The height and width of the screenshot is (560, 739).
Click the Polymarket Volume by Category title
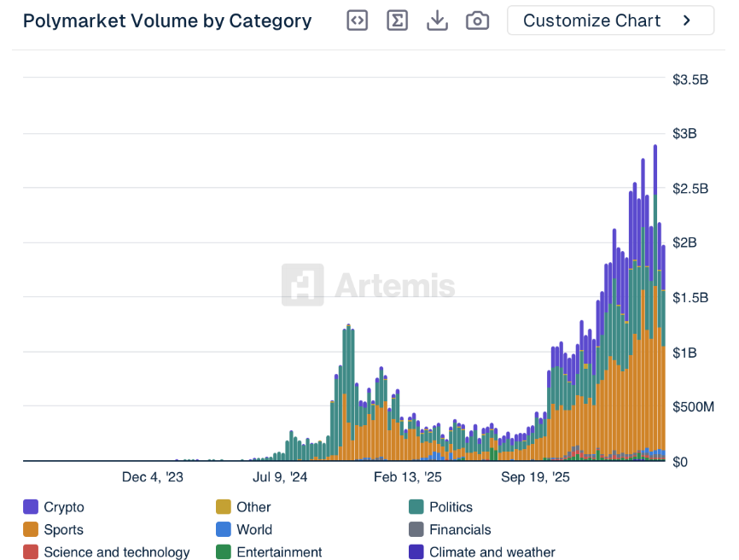coord(167,20)
